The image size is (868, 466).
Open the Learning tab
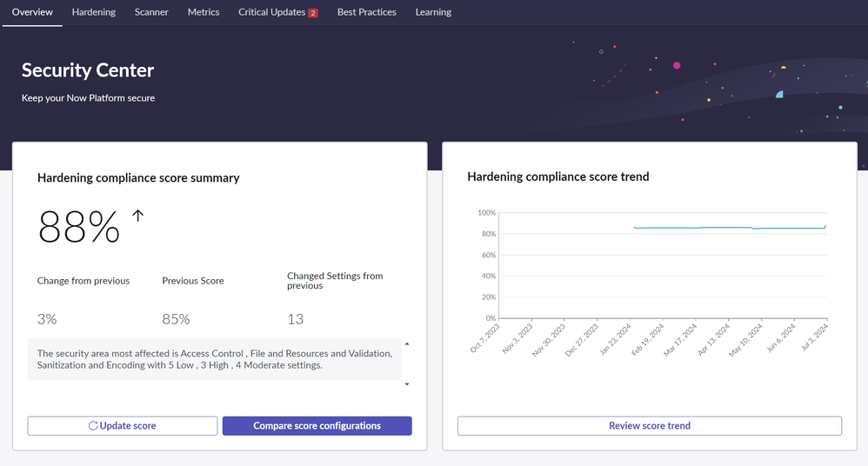433,12
